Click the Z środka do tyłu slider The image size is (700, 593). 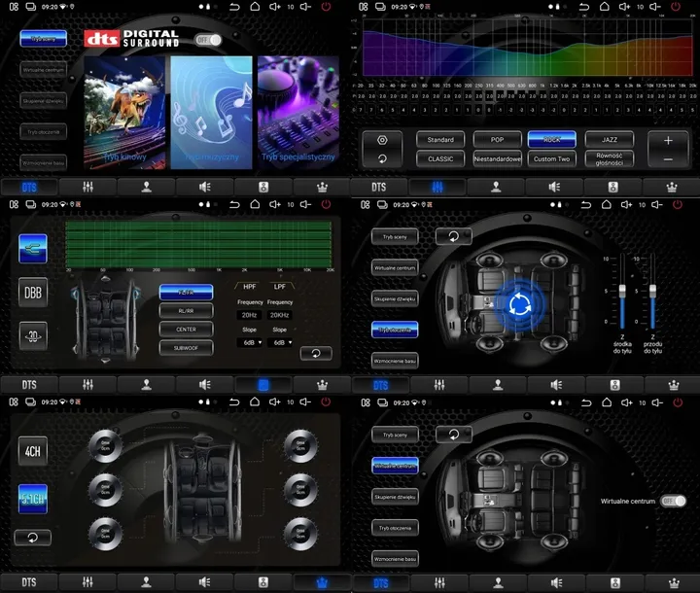620,292
